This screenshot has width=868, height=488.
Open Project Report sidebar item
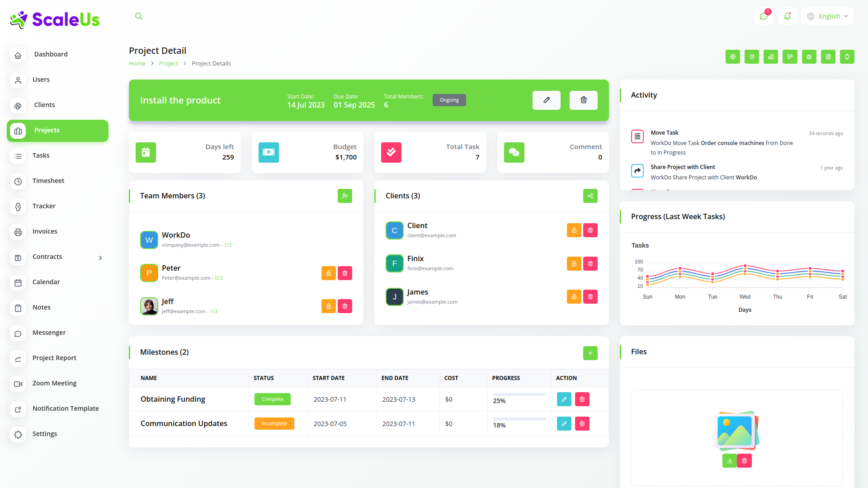(x=54, y=358)
